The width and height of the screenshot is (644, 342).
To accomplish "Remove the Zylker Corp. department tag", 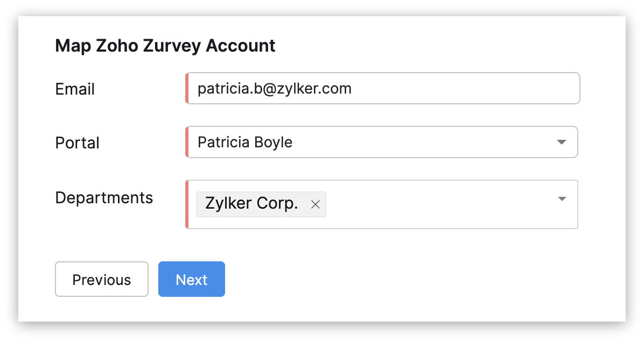I will pos(316,204).
